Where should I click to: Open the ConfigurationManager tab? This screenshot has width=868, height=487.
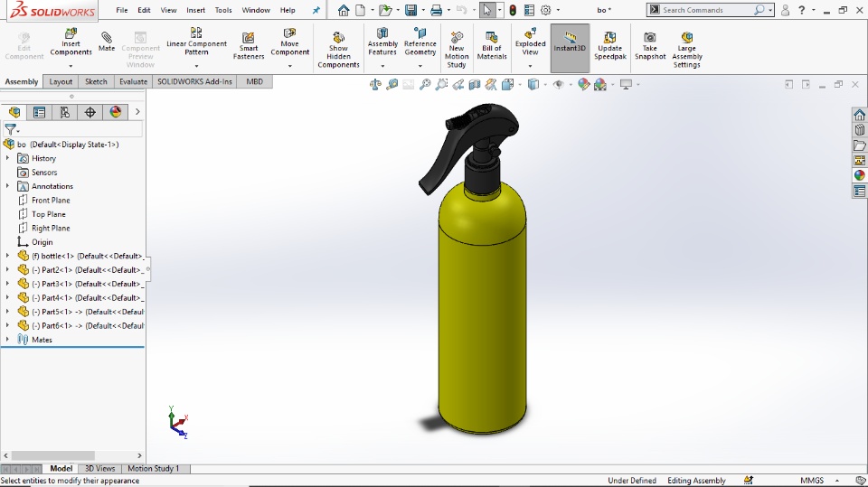pos(65,112)
